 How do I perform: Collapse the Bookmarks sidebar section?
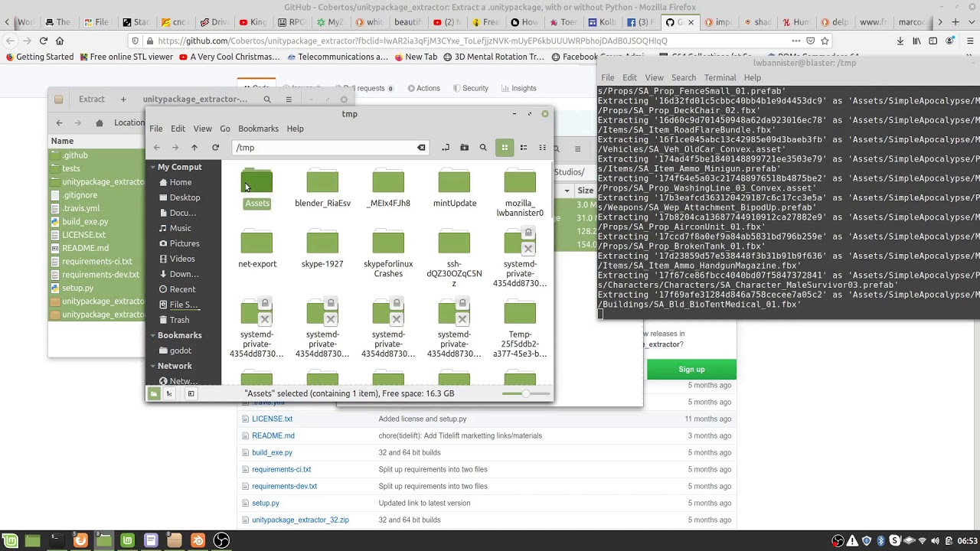pyautogui.click(x=153, y=335)
